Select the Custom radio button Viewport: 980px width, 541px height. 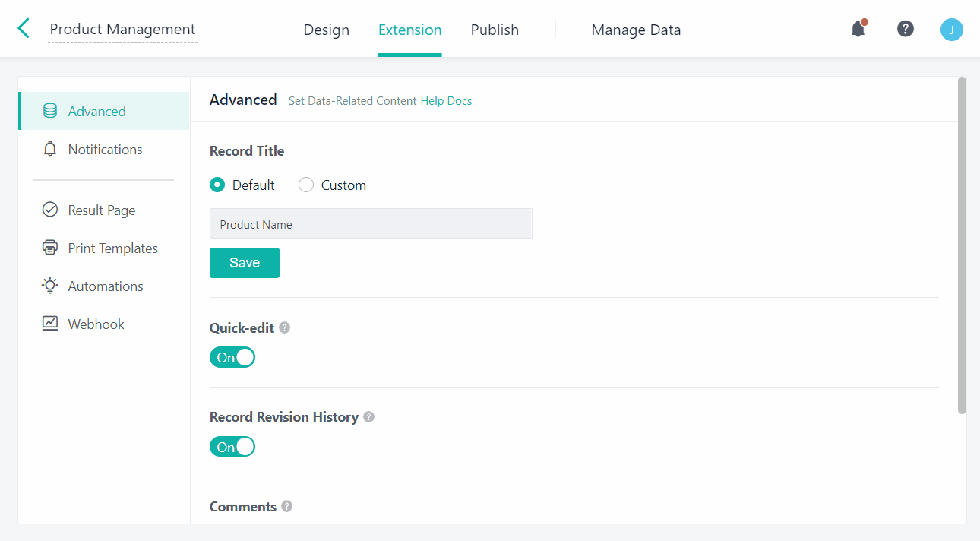pyautogui.click(x=306, y=185)
